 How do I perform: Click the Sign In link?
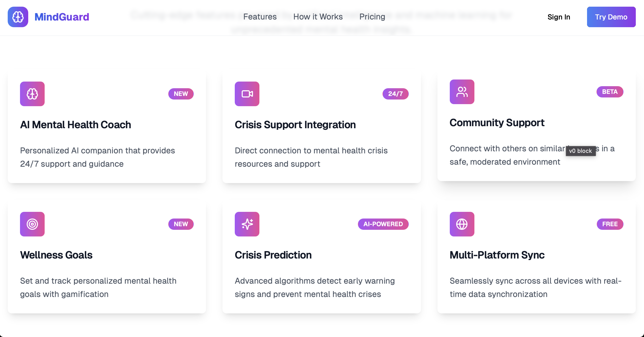coord(559,17)
